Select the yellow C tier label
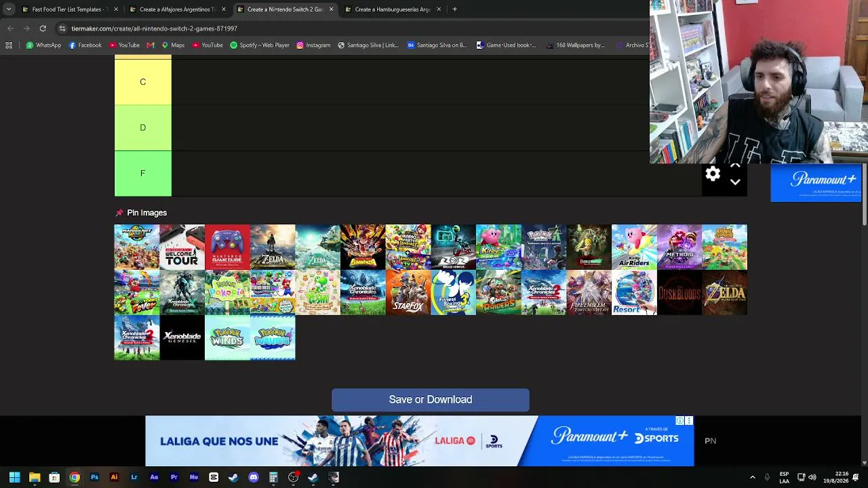Screen dimensions: 868x488 pyautogui.click(x=143, y=82)
